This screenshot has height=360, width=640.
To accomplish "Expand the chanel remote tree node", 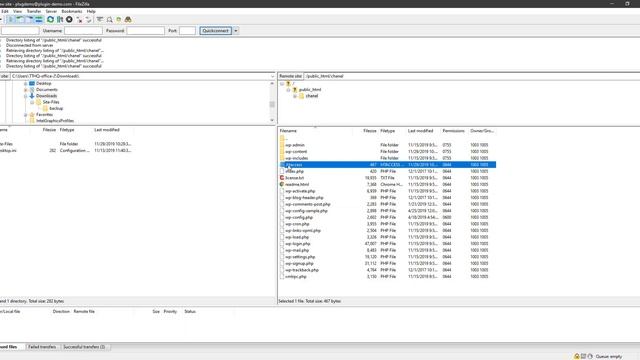I will click(x=295, y=96).
